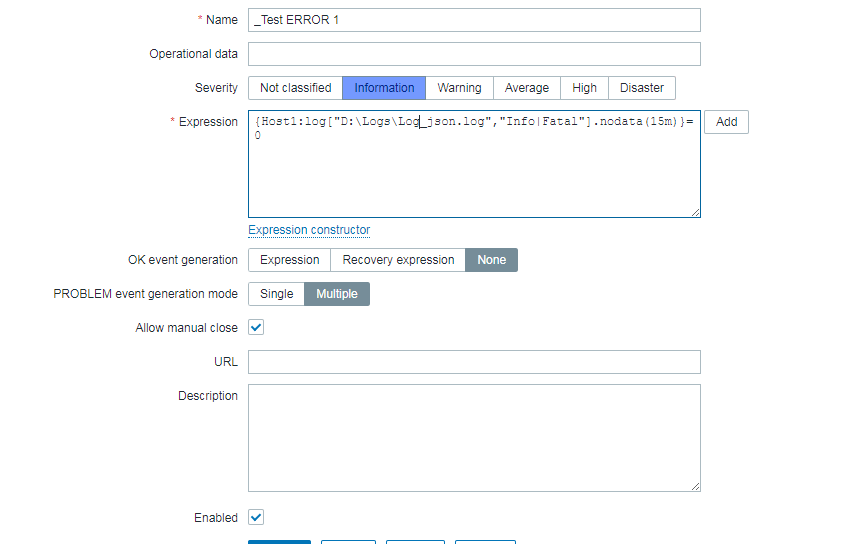Click the Name input field
This screenshot has height=544, width=846.
point(474,20)
